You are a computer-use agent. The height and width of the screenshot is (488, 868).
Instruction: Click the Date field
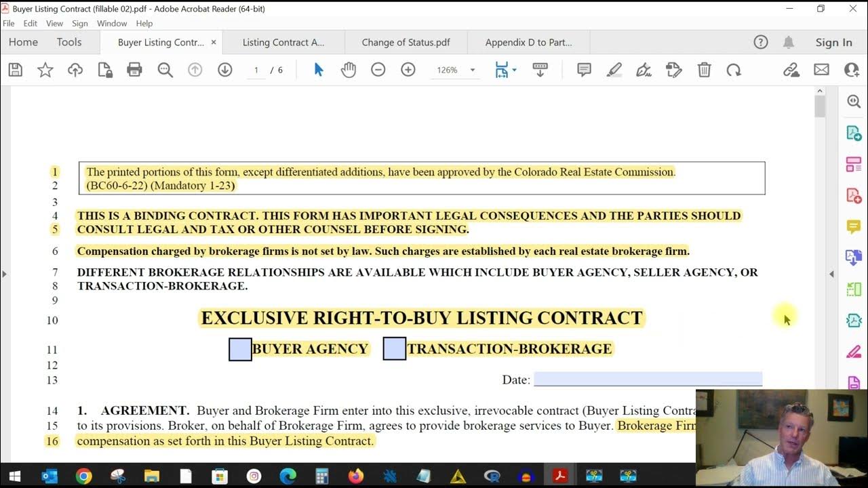[x=648, y=379]
